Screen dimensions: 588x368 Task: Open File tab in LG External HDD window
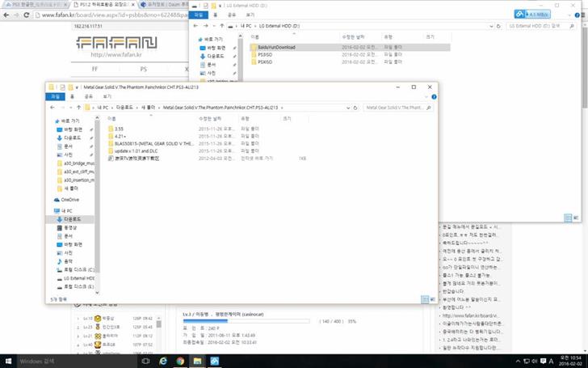click(x=199, y=15)
